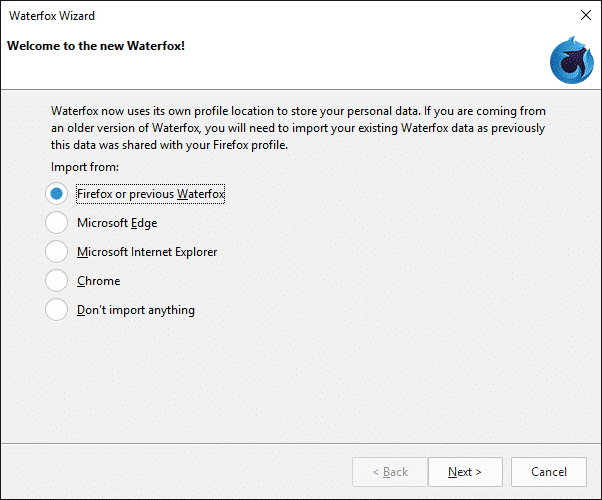The height and width of the screenshot is (500, 602).
Task: Cancel the Waterfox import wizard
Action: 548,472
